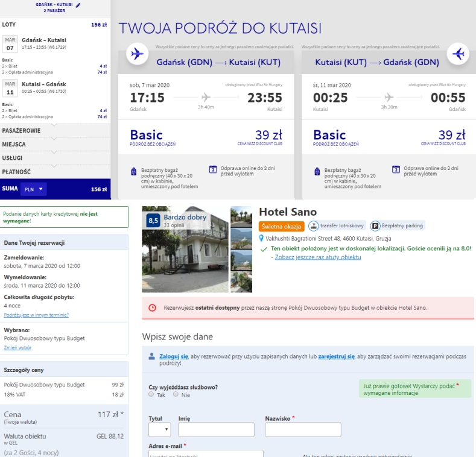Click the main Hotel Sano photo

click(x=185, y=250)
